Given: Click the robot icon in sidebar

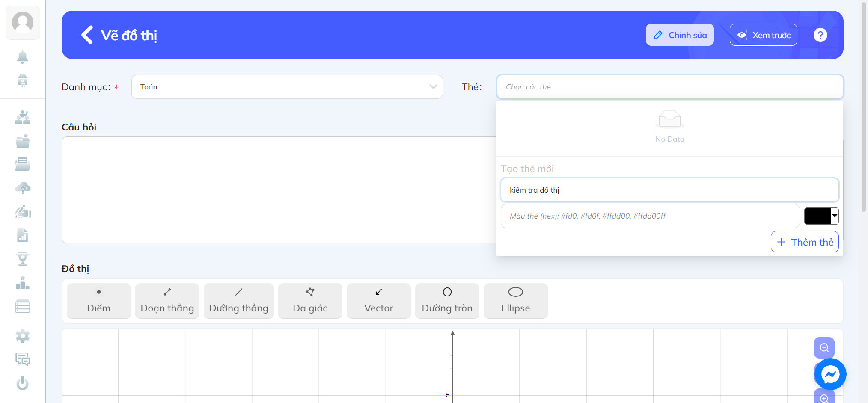Looking at the screenshot, I should tap(23, 80).
